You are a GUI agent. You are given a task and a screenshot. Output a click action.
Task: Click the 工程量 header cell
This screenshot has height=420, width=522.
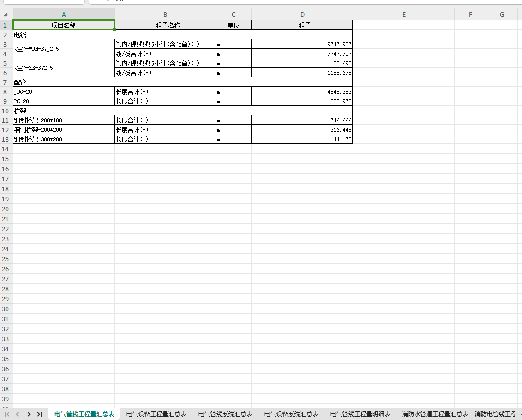coord(302,25)
